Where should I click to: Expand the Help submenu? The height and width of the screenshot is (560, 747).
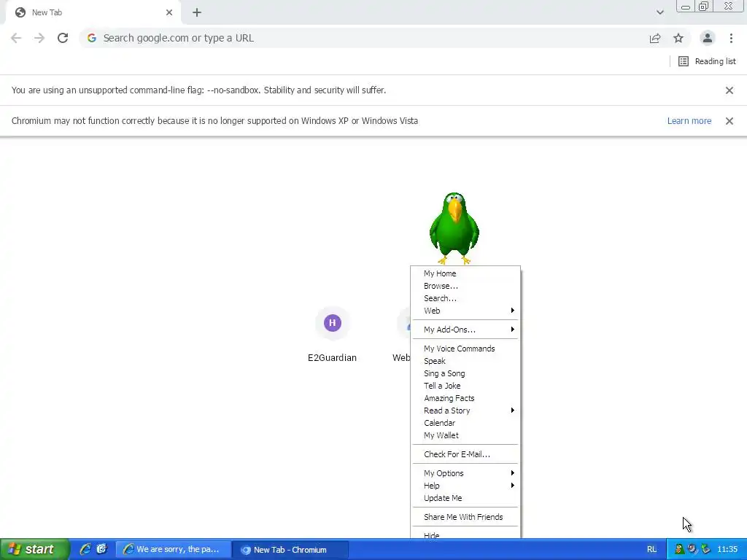tap(466, 486)
